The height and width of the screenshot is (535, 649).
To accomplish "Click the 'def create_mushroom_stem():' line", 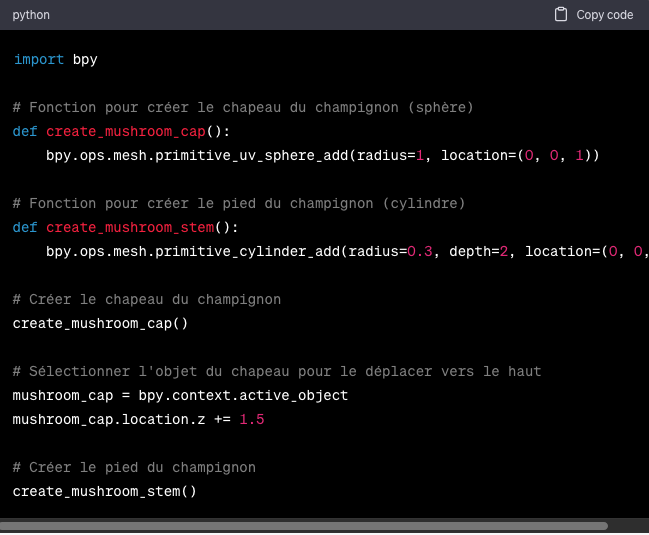I will point(125,228).
